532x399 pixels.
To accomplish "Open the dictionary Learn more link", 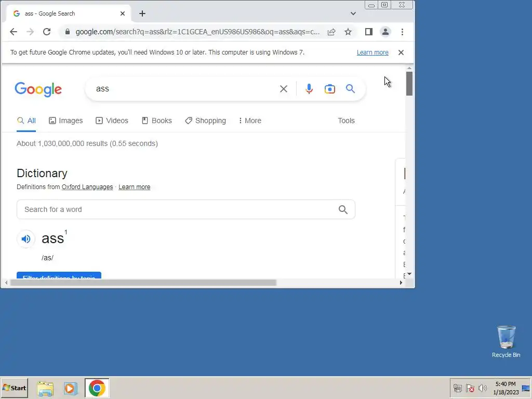I will point(135,187).
